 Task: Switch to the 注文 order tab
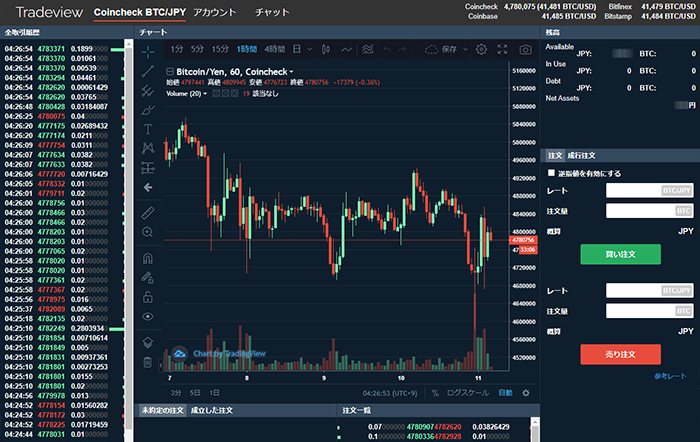pyautogui.click(x=555, y=155)
